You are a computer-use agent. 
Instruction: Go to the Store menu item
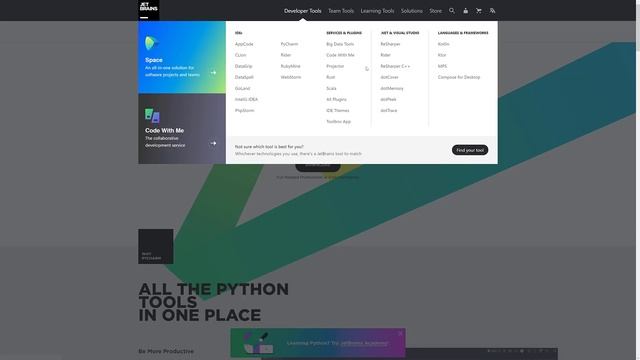pyautogui.click(x=435, y=11)
